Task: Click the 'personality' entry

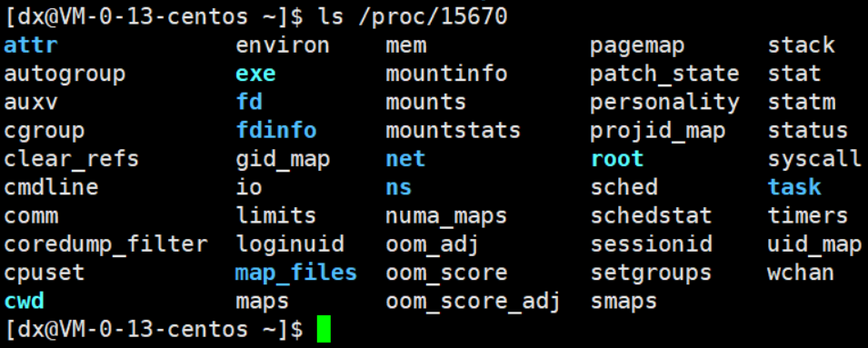Action: click(664, 103)
